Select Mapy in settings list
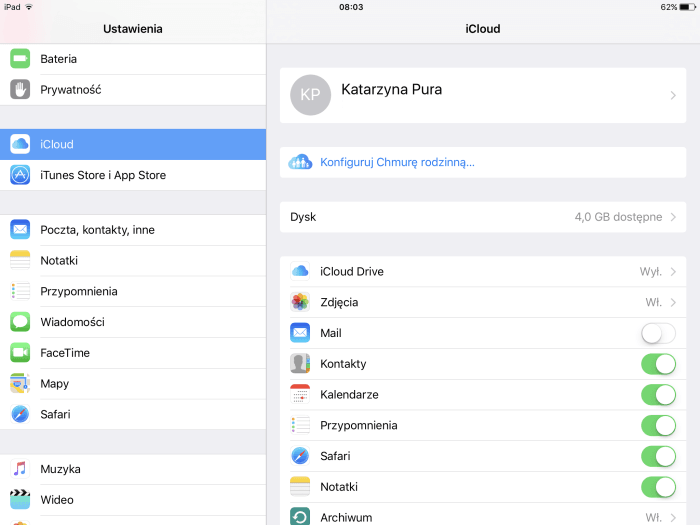 pos(133,383)
